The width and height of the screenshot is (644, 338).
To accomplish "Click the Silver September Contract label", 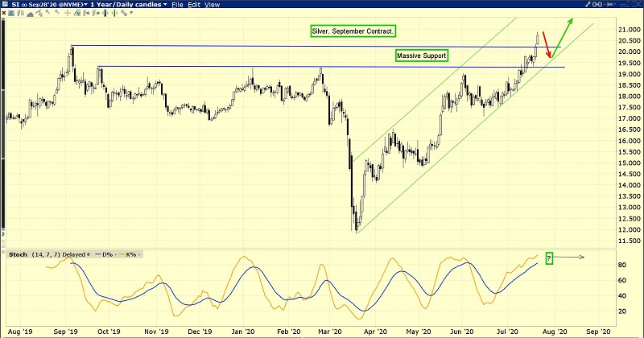I will [x=354, y=31].
